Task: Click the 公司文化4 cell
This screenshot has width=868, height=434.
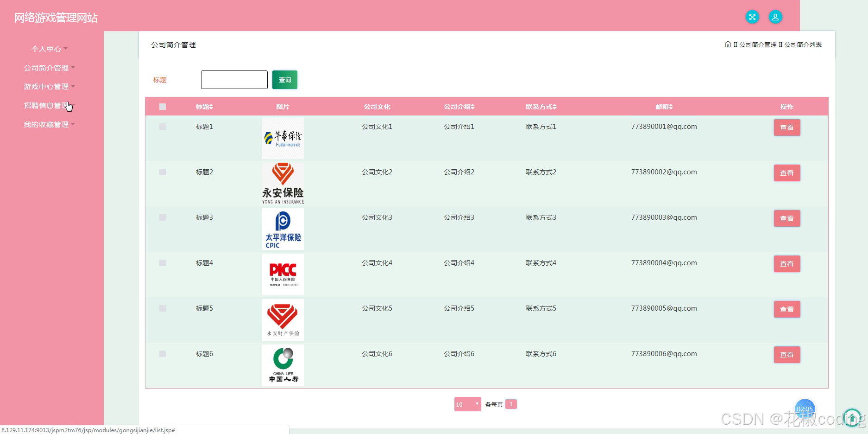Action: pos(377,263)
